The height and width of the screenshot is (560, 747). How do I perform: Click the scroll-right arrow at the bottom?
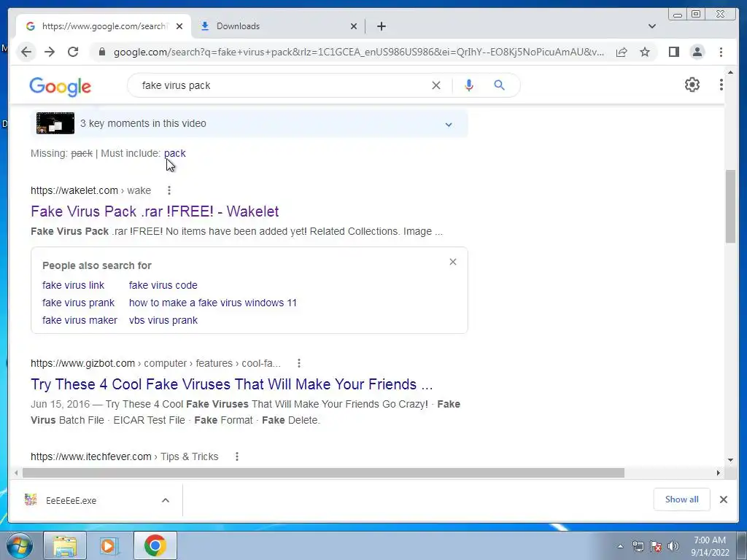click(718, 472)
